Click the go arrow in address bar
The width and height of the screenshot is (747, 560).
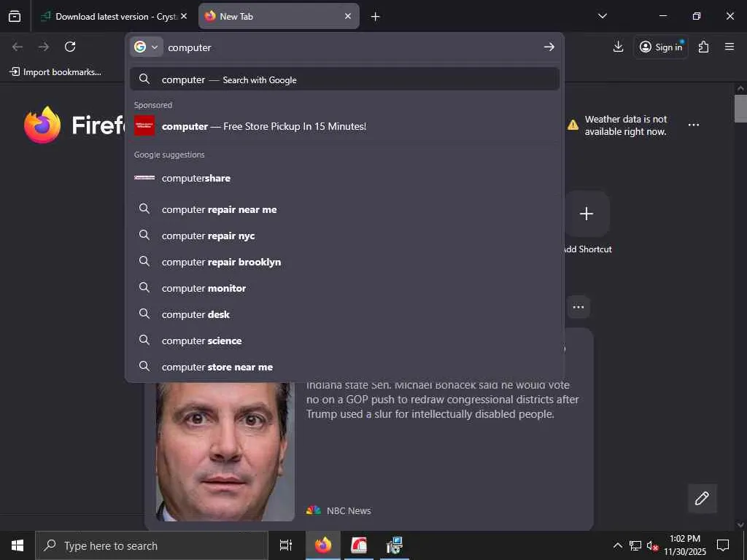tap(549, 47)
